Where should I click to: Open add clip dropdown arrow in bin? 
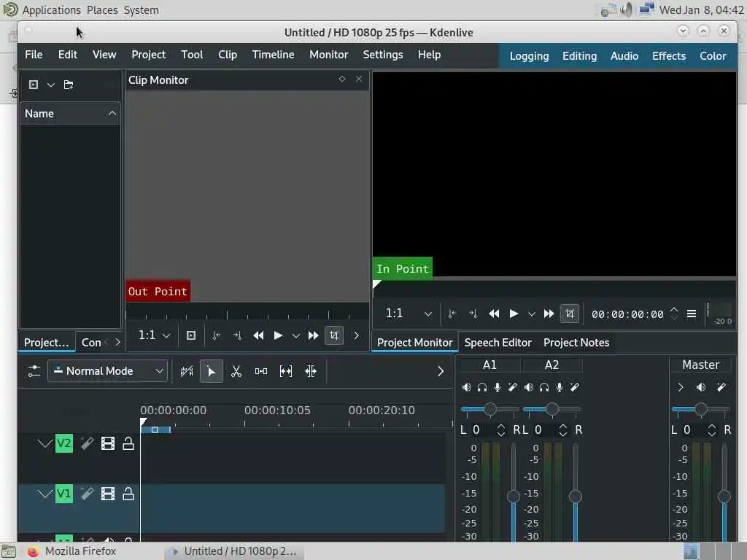point(50,85)
